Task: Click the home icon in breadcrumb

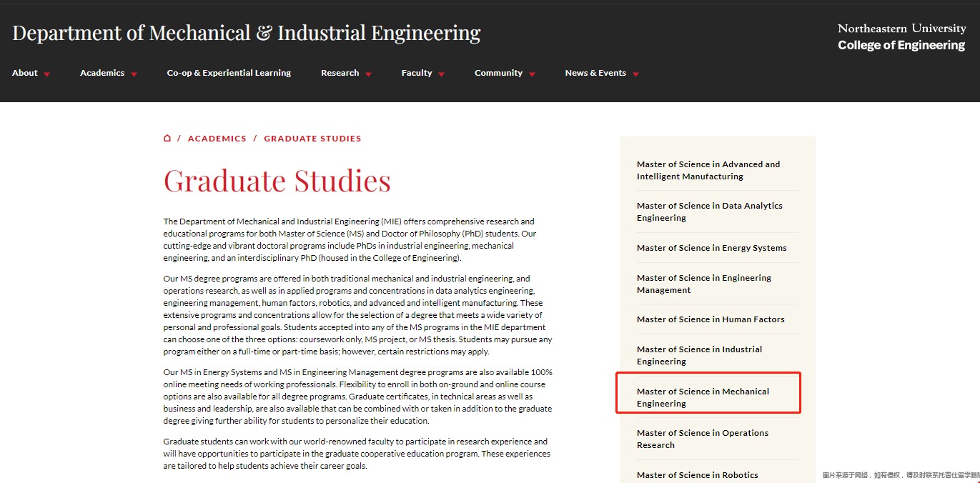Action: tap(167, 139)
